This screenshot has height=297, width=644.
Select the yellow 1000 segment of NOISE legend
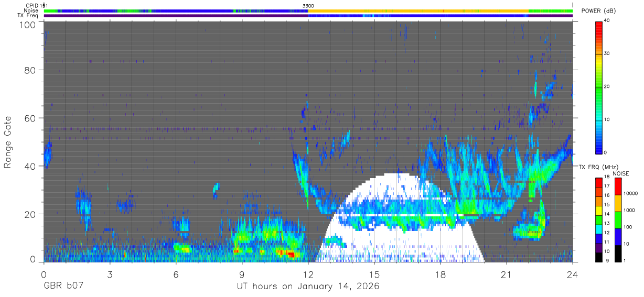point(618,202)
